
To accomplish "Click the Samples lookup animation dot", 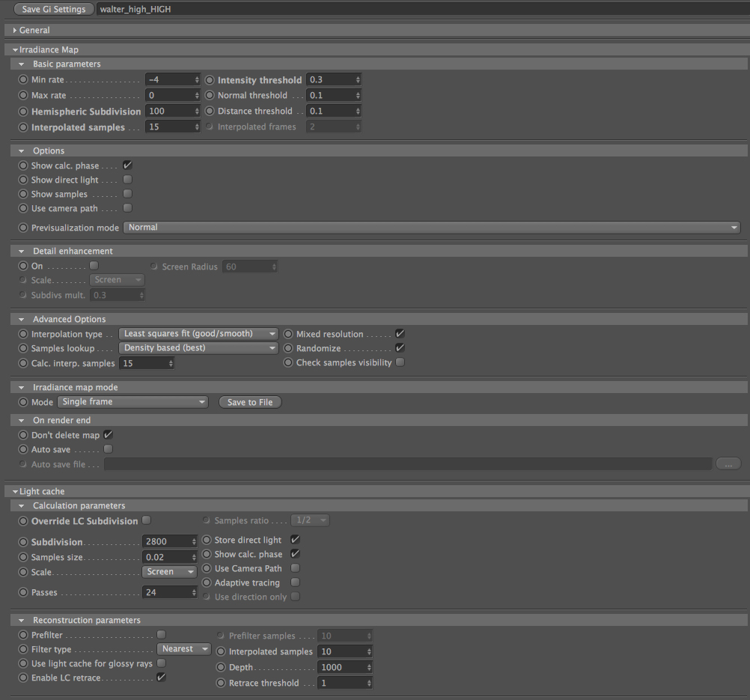I will (x=23, y=348).
